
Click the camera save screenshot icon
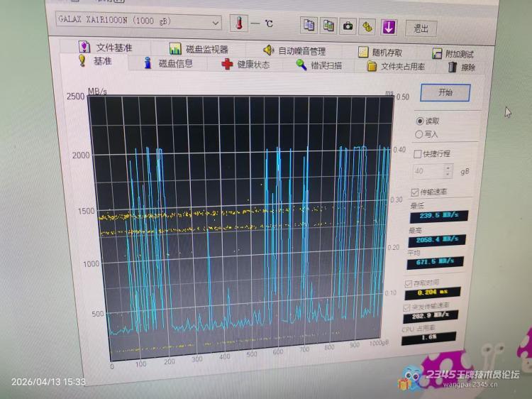coord(348,26)
